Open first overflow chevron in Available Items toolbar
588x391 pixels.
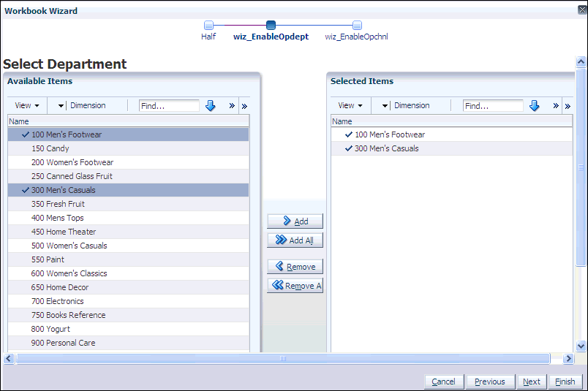232,106
